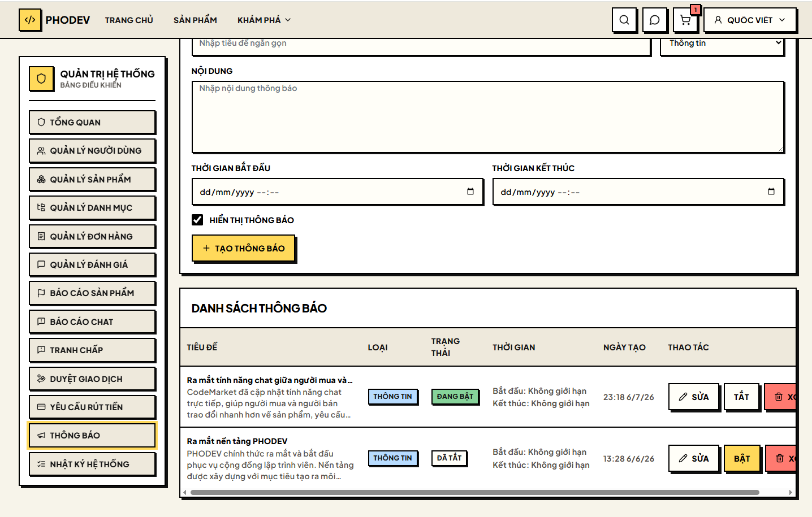Click the Tạo thông báo button

click(x=244, y=248)
